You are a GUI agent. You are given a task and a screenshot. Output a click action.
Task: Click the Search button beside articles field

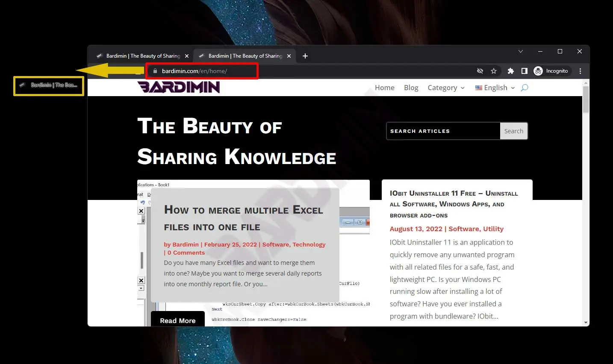(513, 131)
